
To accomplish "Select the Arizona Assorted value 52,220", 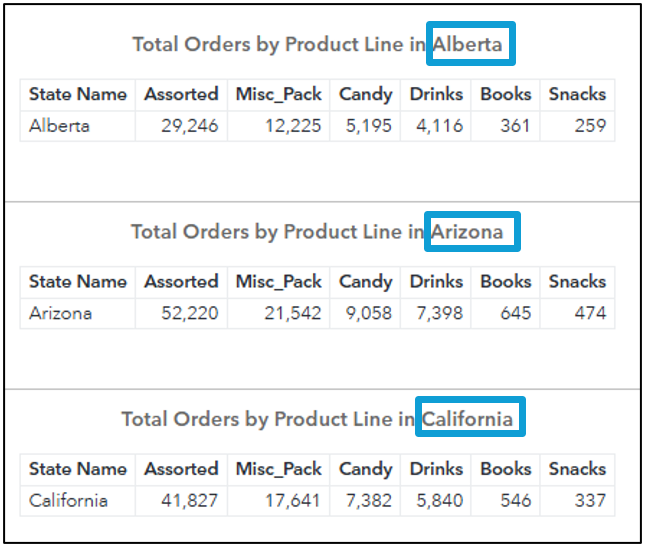I will (x=189, y=314).
